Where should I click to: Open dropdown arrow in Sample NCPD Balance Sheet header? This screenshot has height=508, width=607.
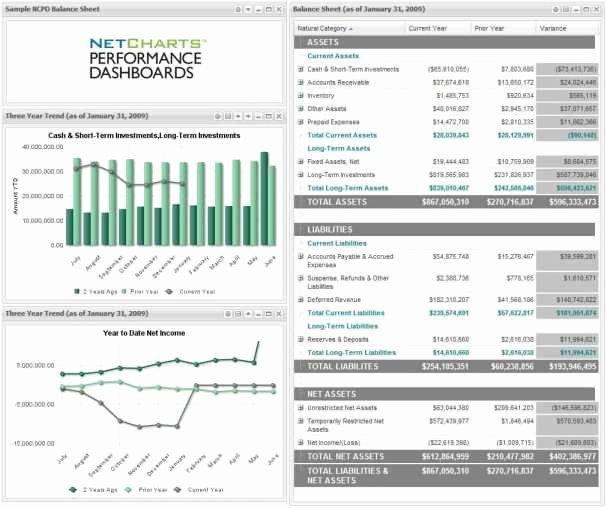click(x=248, y=9)
